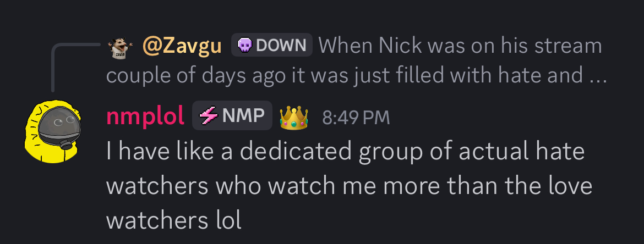This screenshot has height=244, width=644.
Task: Click the purple skull icon in DOWN tag
Action: 245,45
